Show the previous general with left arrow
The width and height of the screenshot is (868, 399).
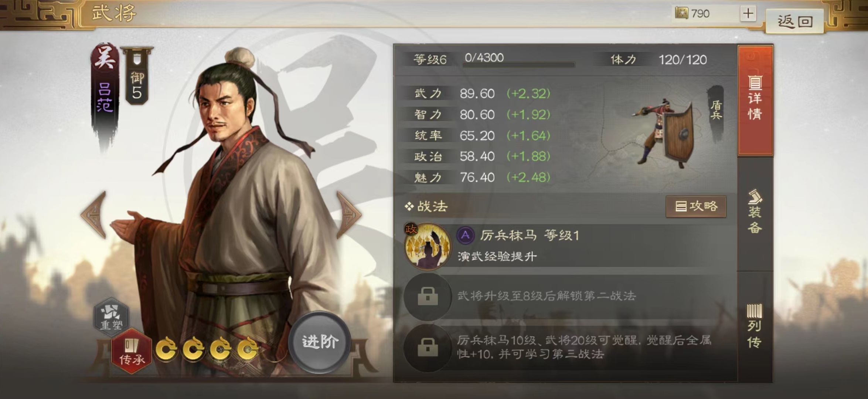click(94, 214)
